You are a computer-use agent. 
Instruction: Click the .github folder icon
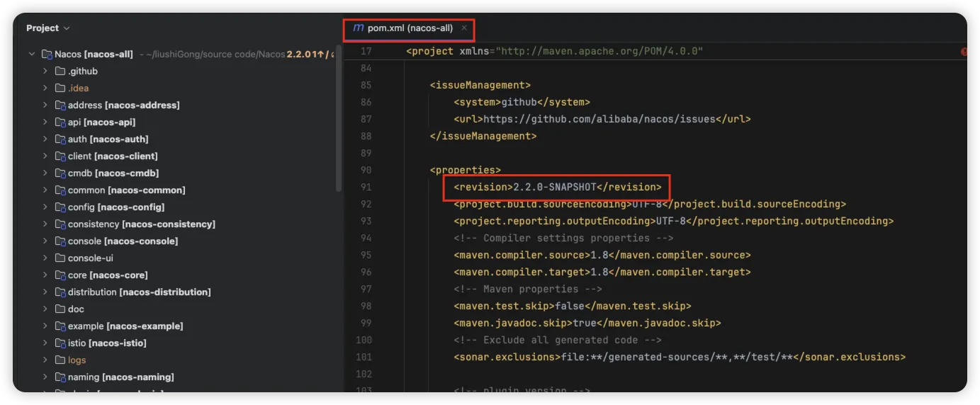[x=60, y=72]
